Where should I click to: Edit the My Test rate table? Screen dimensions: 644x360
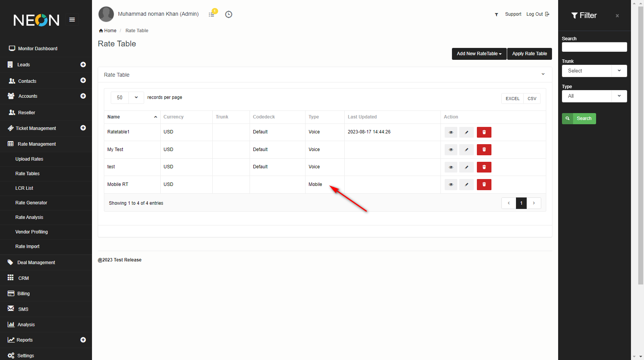click(x=467, y=150)
